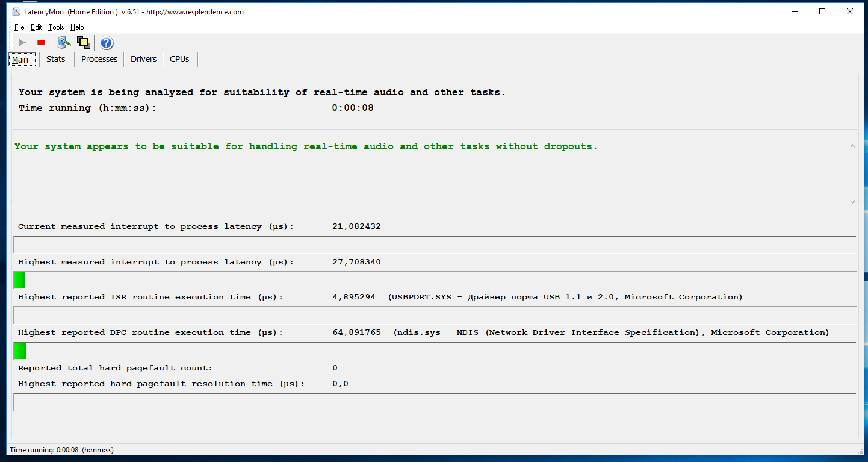Click the 'Highest reported ISR routine execution time' label
Screen dimensions: 868x462
[150, 297]
